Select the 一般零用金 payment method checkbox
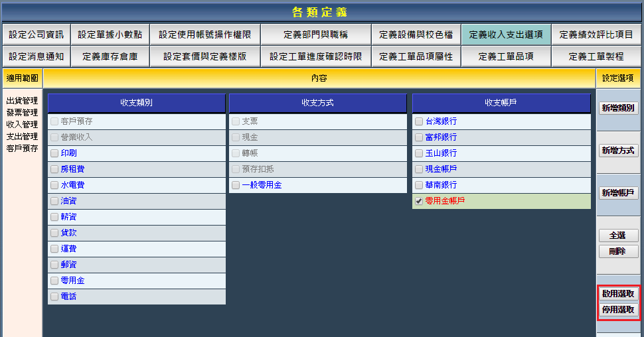Screen dimensions: 644x337 [236, 185]
